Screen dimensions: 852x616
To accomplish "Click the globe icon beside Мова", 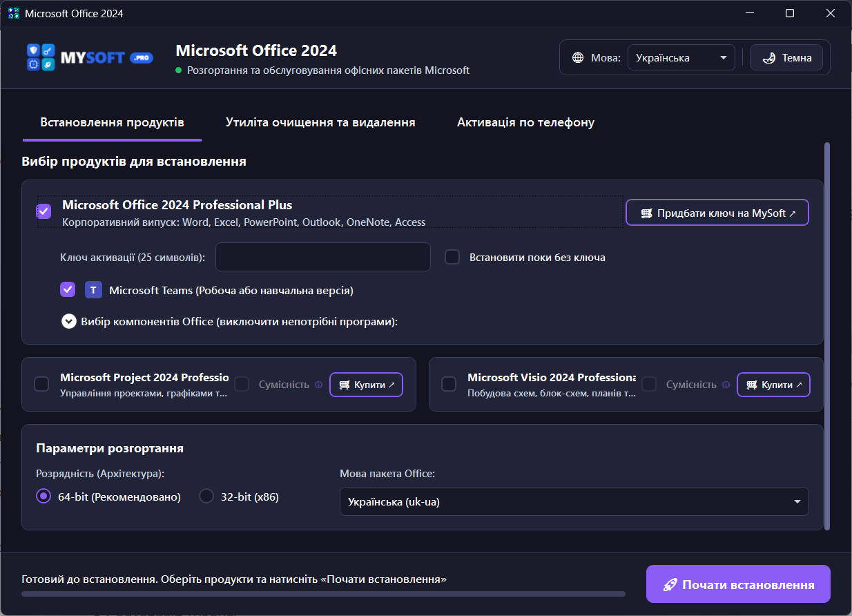I will 578,58.
